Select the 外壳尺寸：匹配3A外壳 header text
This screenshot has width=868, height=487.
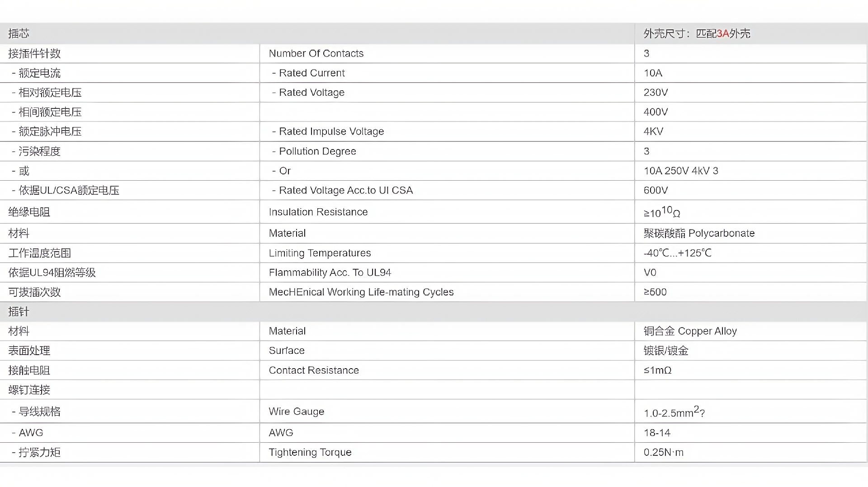click(x=697, y=33)
